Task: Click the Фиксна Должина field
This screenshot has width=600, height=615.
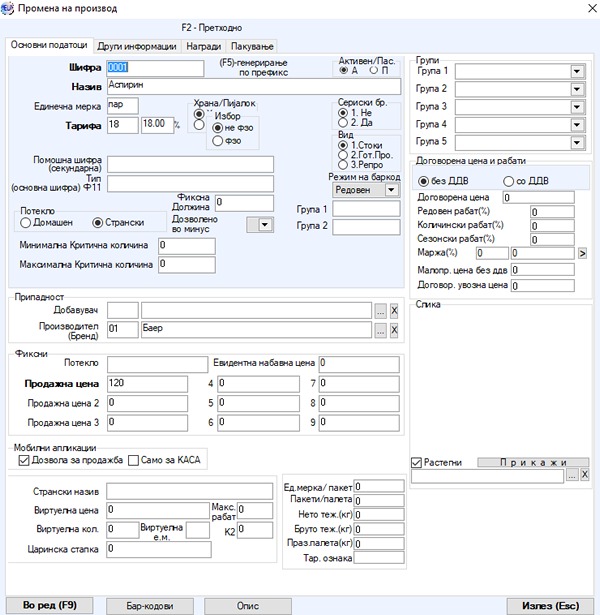Action: (x=244, y=203)
